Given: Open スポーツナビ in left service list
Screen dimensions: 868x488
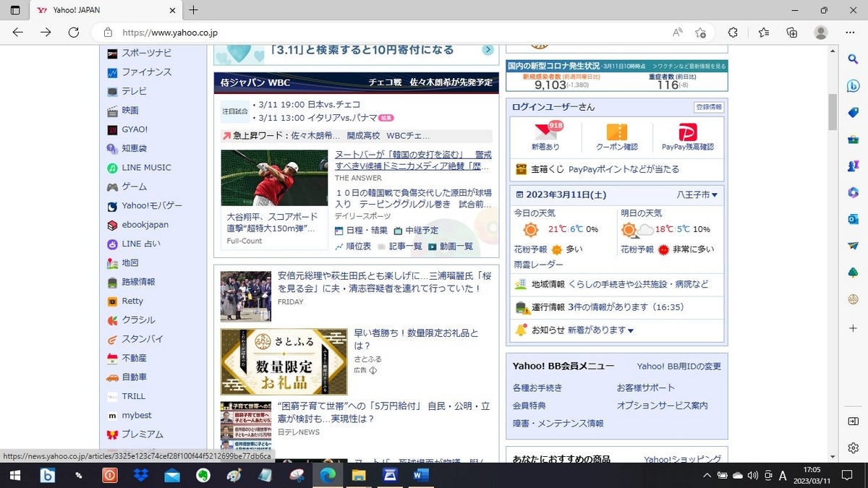Looking at the screenshot, I should click(147, 53).
